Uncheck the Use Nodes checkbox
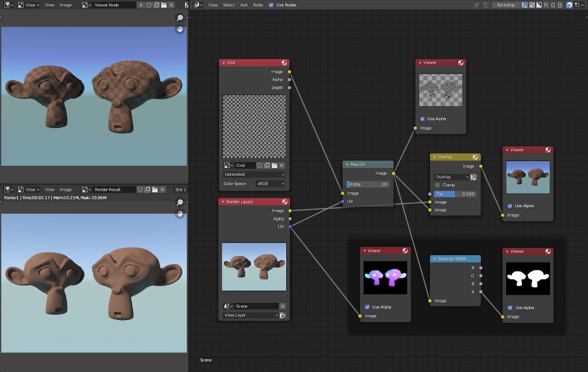This screenshot has height=372, width=588. 271,5
